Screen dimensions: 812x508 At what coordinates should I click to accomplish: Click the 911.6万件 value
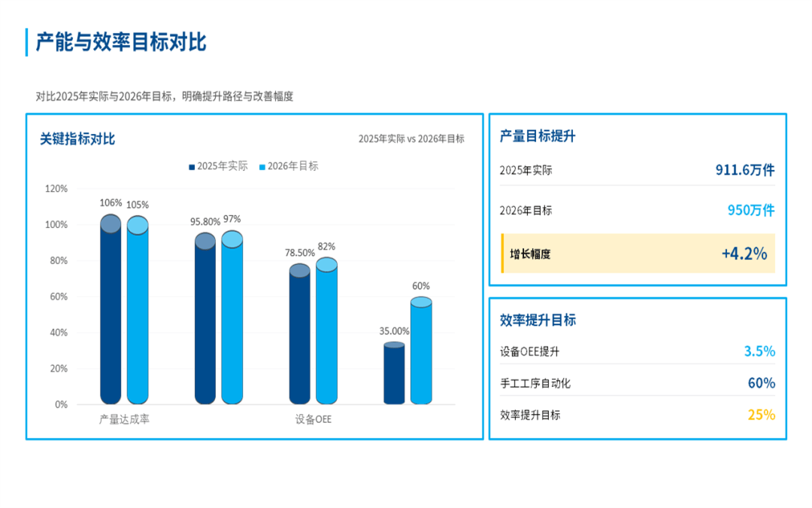click(x=744, y=170)
